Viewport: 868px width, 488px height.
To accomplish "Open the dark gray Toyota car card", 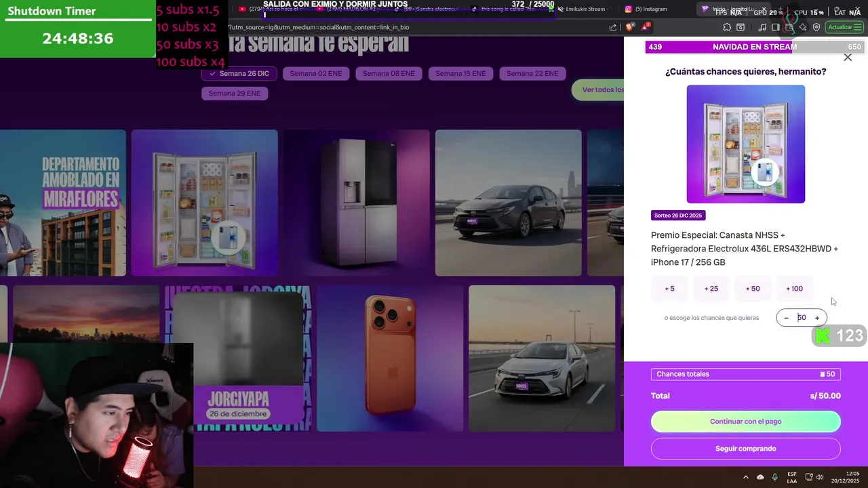I will tap(509, 203).
